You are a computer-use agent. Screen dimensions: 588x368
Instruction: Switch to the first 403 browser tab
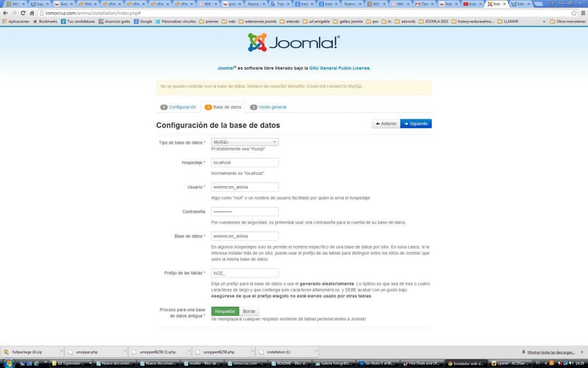[x=15, y=4]
